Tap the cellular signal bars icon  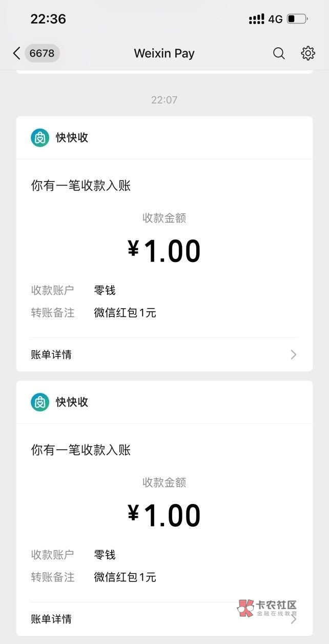256,19
